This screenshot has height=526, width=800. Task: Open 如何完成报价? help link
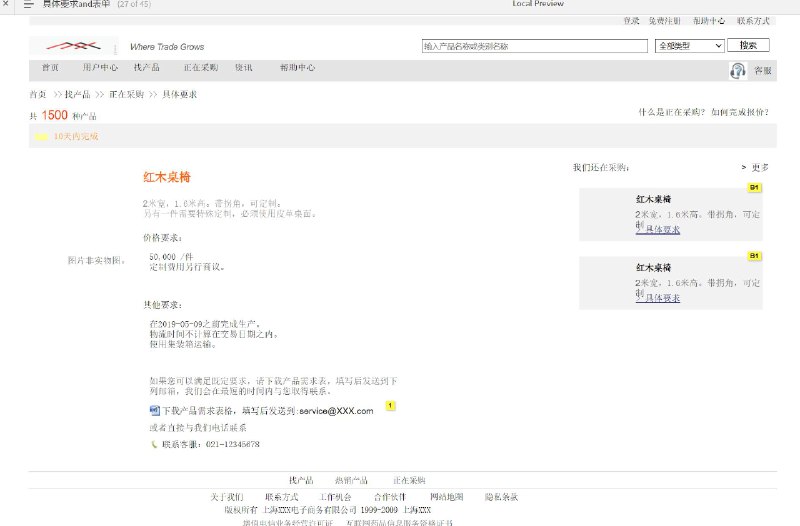tap(740, 112)
